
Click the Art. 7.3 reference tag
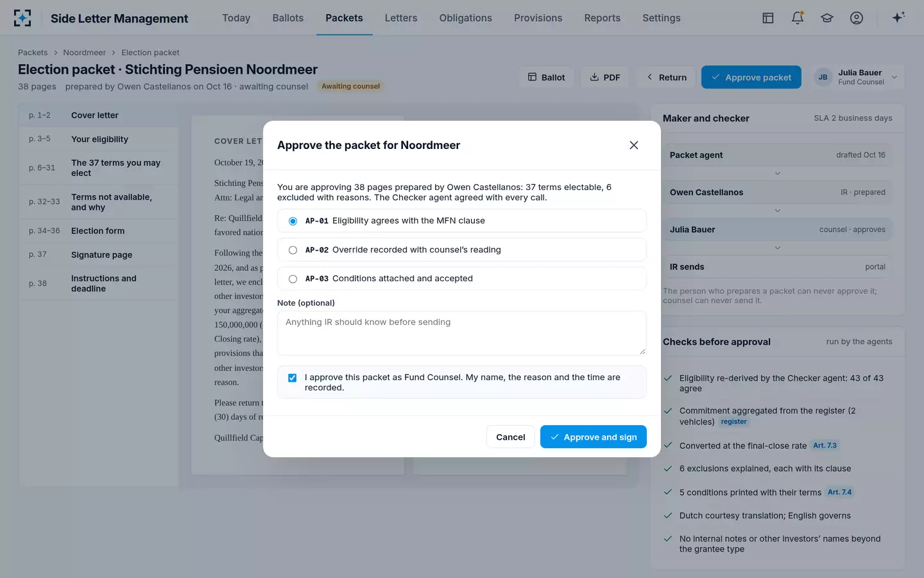point(825,445)
